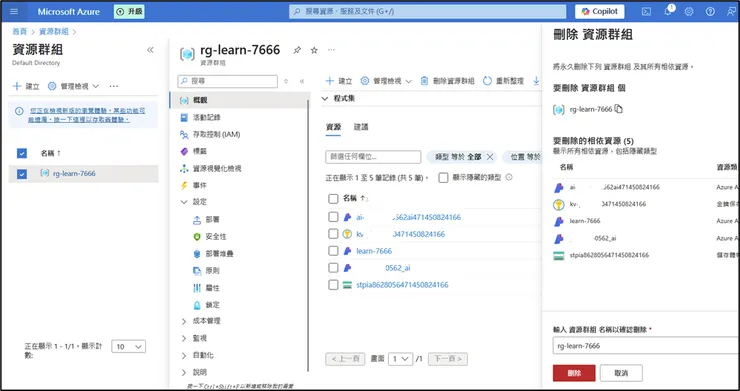Open 屬性 under 設定
740x391 pixels.
[212, 288]
